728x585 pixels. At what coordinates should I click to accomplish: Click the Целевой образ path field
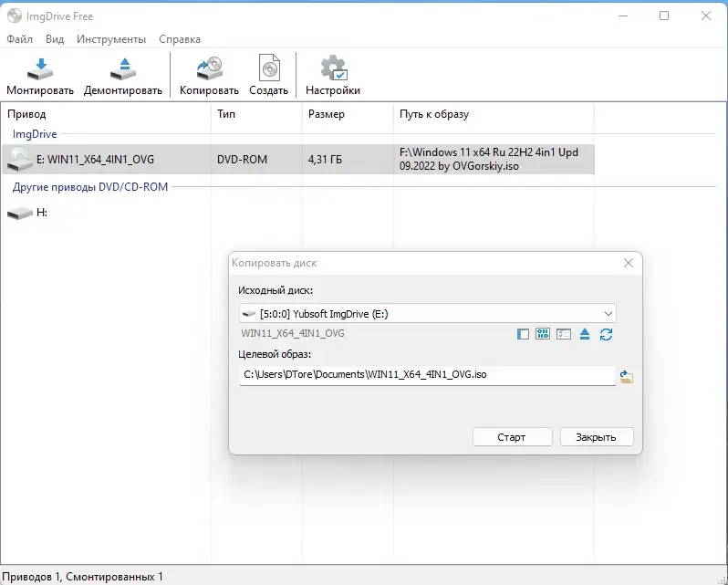point(427,375)
